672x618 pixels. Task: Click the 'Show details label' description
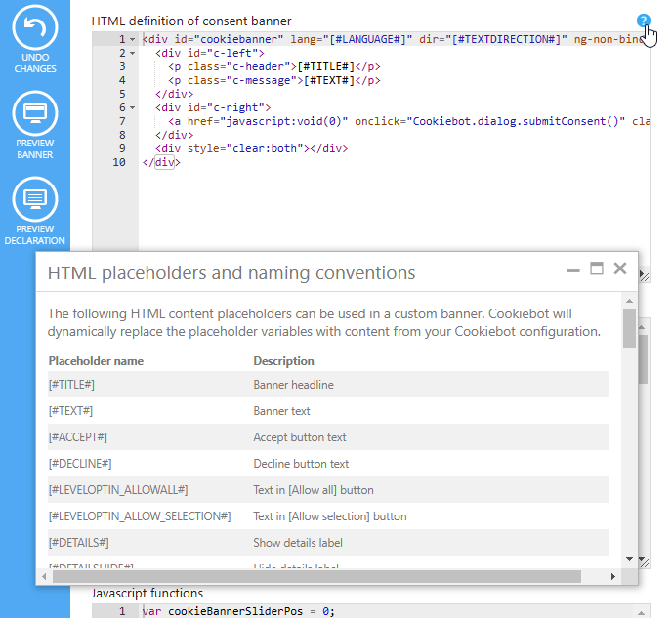(298, 543)
